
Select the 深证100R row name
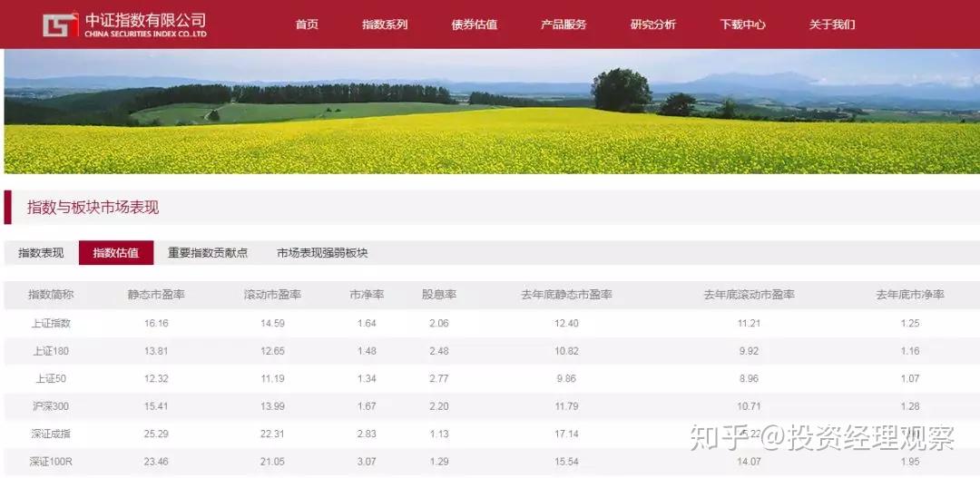51,462
